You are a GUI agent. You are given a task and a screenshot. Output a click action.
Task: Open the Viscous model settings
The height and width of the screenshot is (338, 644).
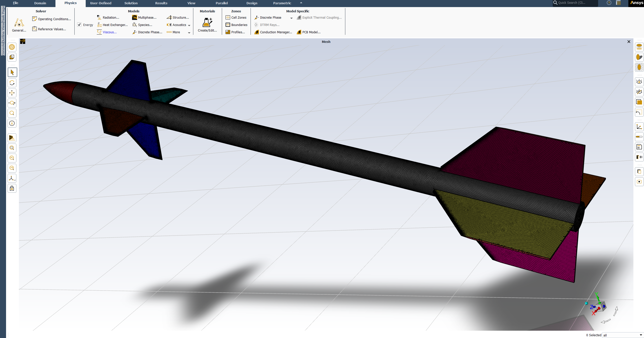(107, 32)
